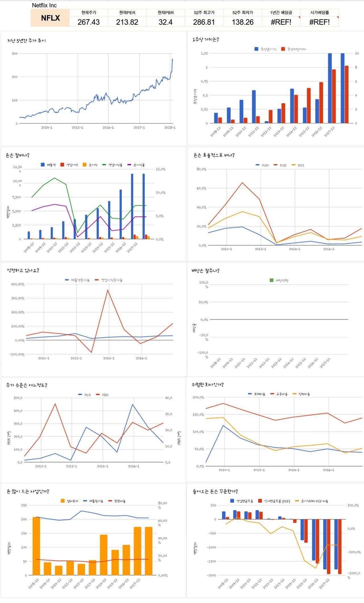Click the red note marker on 시가배당률 cell

coord(338,17)
